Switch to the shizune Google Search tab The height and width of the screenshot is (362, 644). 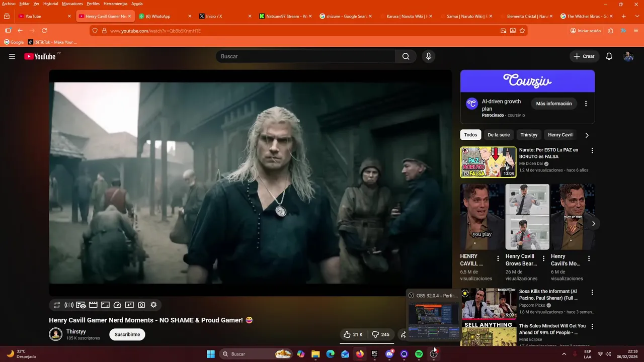(x=346, y=16)
